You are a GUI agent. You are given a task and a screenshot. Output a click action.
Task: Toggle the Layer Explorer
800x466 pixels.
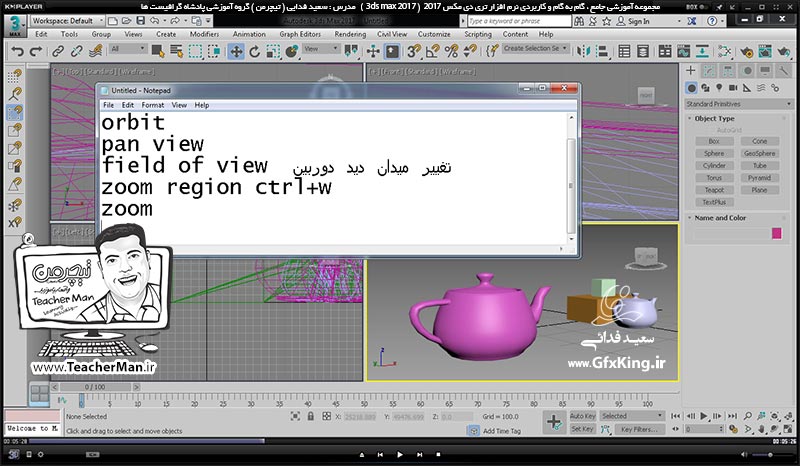(x=643, y=52)
